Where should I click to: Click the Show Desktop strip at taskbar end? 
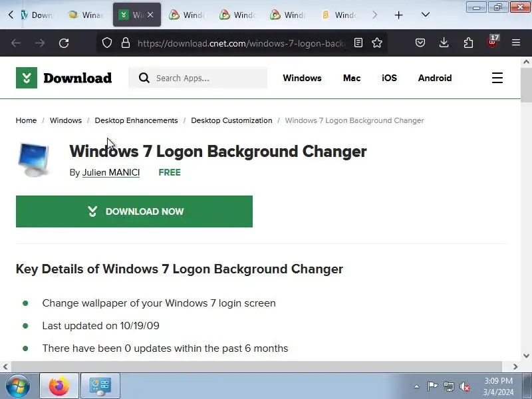pyautogui.click(x=527, y=386)
